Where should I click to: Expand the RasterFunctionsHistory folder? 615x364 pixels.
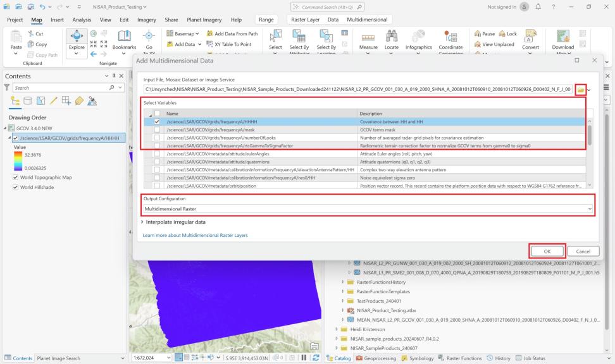tap(343, 282)
